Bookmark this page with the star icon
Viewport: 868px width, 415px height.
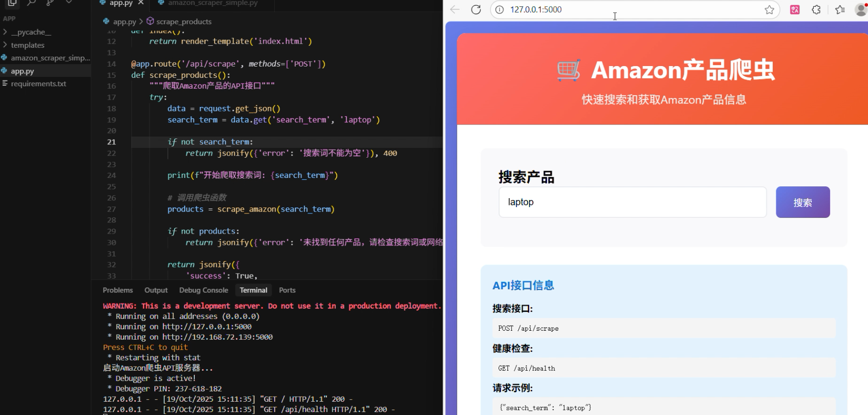[769, 9]
